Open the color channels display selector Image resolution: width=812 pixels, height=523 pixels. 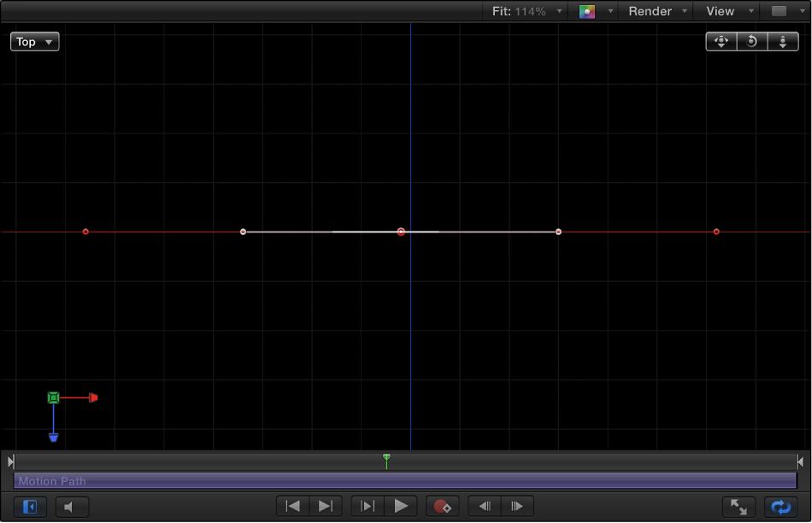[592, 11]
